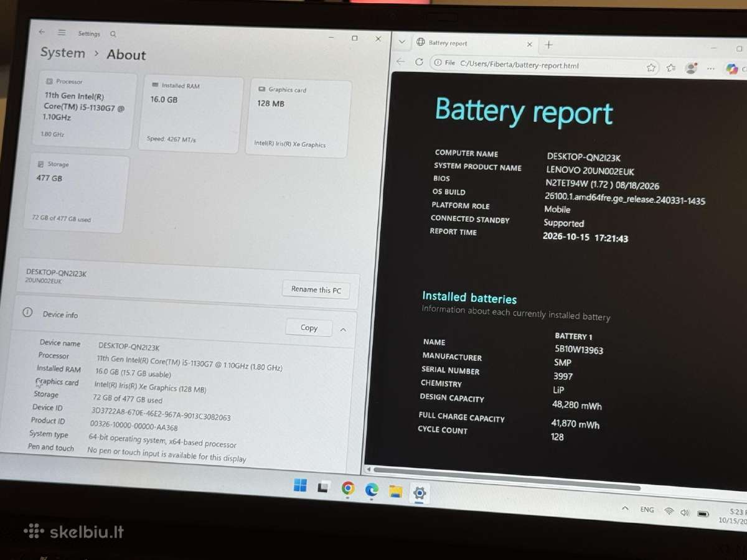Add page to favorites star
Image resolution: width=747 pixels, height=560 pixels.
click(x=651, y=67)
